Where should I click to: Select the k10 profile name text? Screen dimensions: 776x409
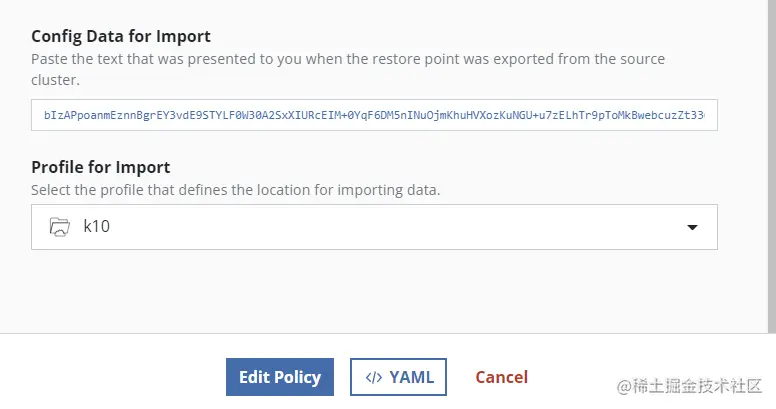tap(96, 227)
